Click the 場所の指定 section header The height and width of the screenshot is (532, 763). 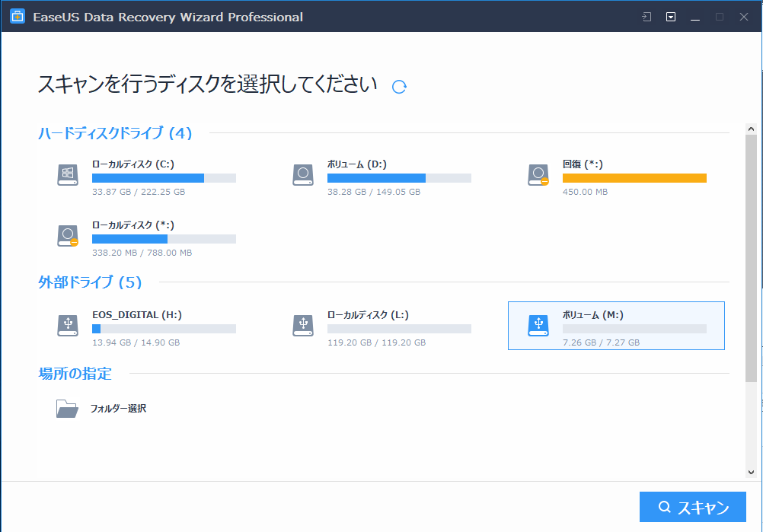75,374
